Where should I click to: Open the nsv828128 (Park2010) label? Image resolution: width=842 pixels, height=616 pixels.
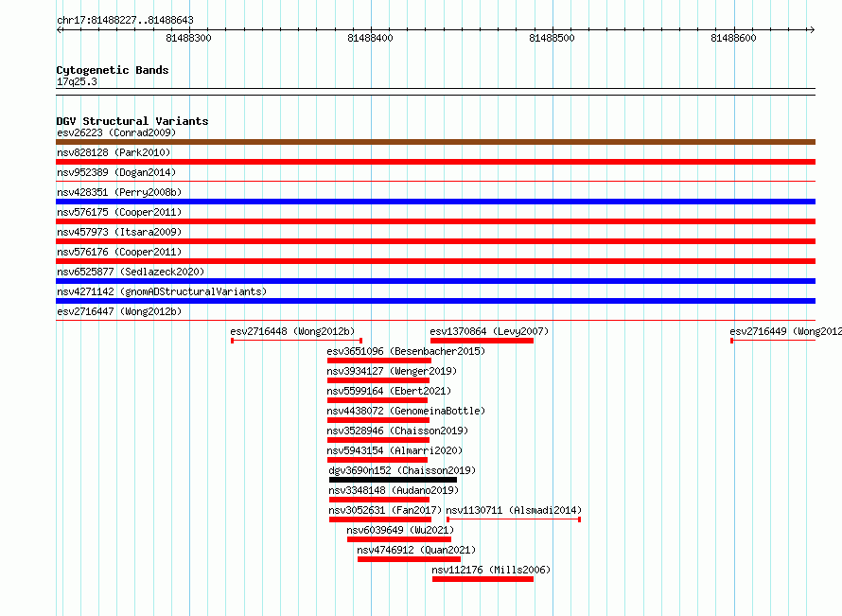[114, 152]
